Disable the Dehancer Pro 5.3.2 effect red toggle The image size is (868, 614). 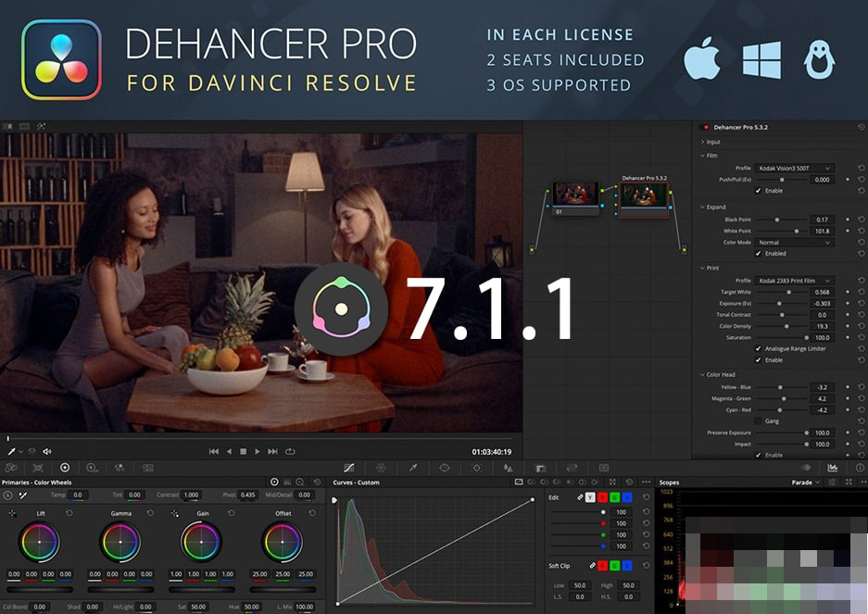[x=706, y=128]
